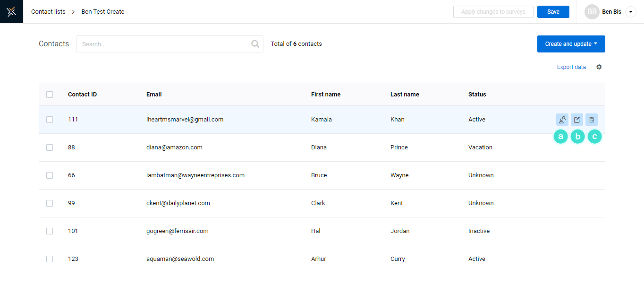The width and height of the screenshot is (644, 294).
Task: Click last name Kent
Action: pos(397,203)
